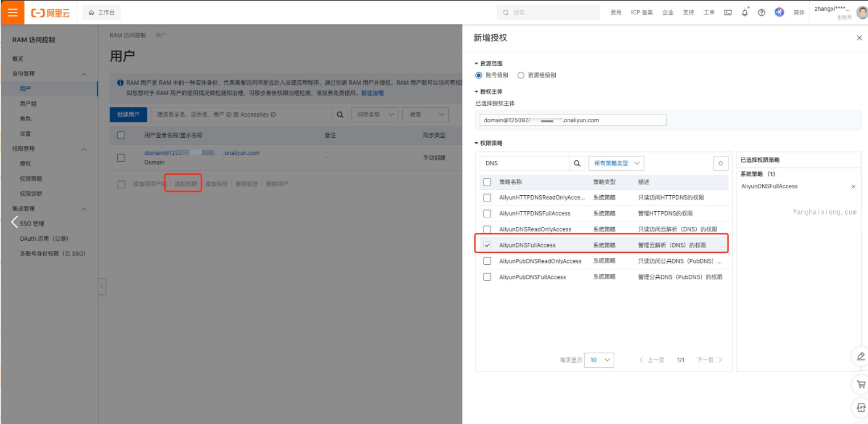Select 账号级别 radio option
868x424 pixels.
pos(478,75)
